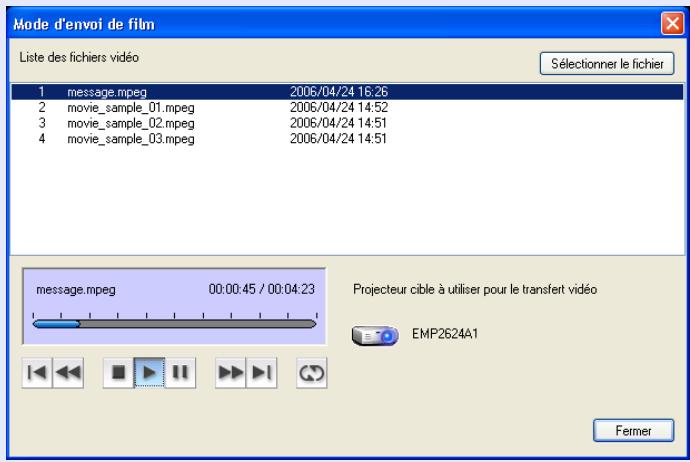Skip to the next video file
The height and width of the screenshot is (462, 690).
261,373
